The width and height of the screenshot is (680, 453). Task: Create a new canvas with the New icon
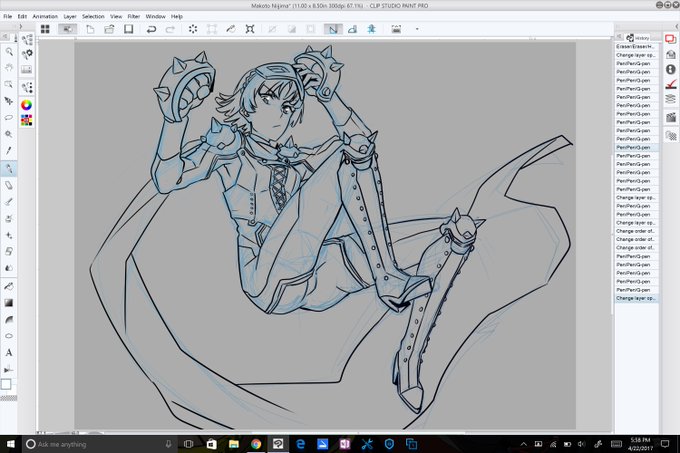(90, 29)
